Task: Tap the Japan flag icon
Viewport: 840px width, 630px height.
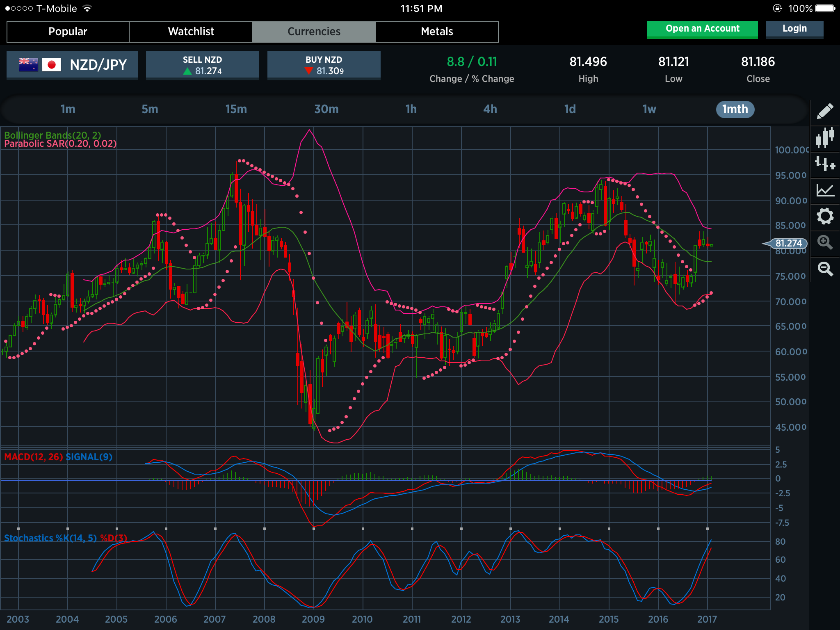Action: [52, 65]
